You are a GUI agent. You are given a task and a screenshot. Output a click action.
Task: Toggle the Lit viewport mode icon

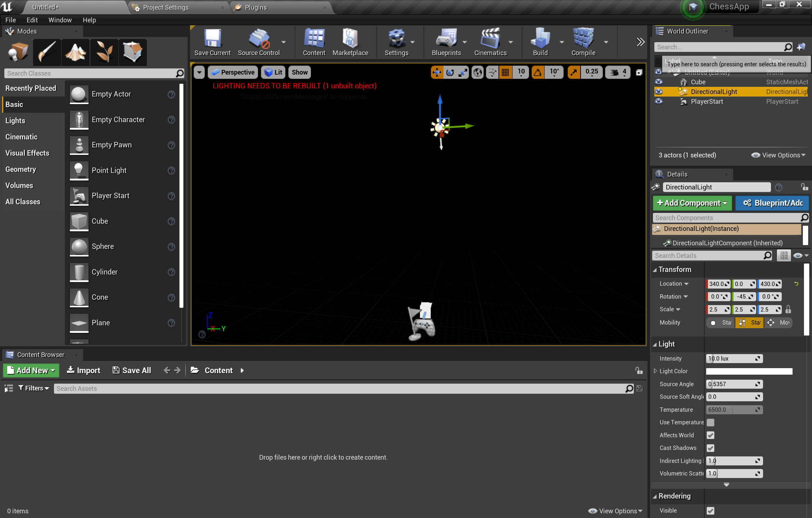274,72
